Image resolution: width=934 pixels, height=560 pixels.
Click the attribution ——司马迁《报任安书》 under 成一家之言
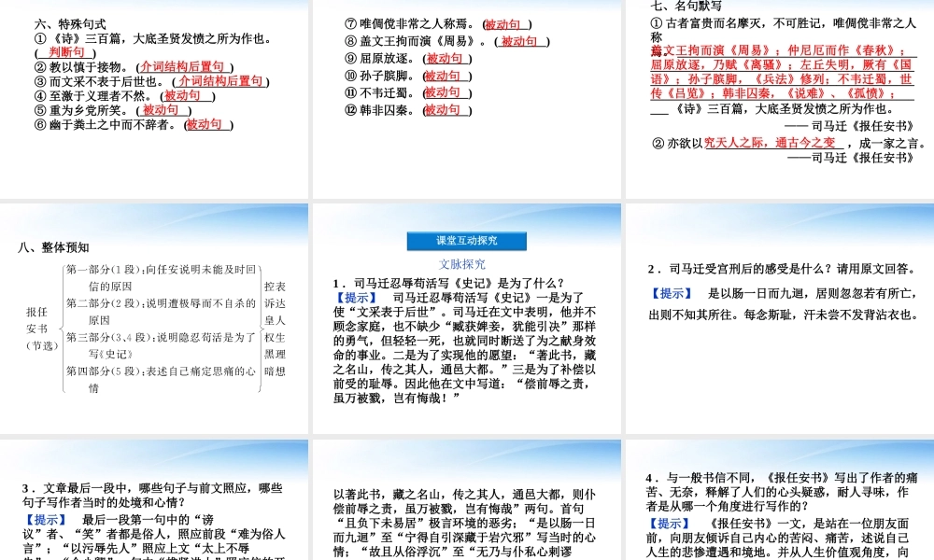[851, 158]
